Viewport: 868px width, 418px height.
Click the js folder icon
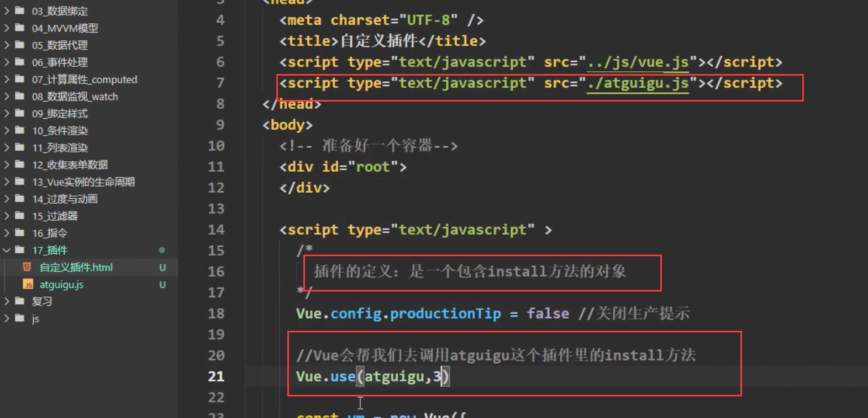pyautogui.click(x=20, y=319)
